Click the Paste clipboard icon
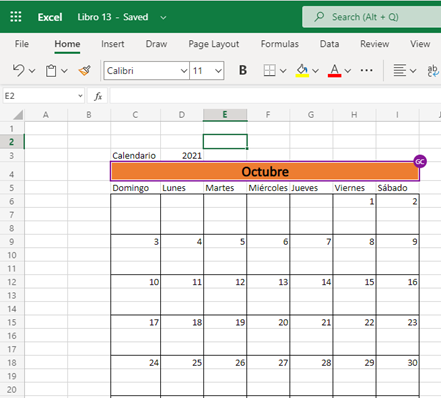 pos(51,71)
